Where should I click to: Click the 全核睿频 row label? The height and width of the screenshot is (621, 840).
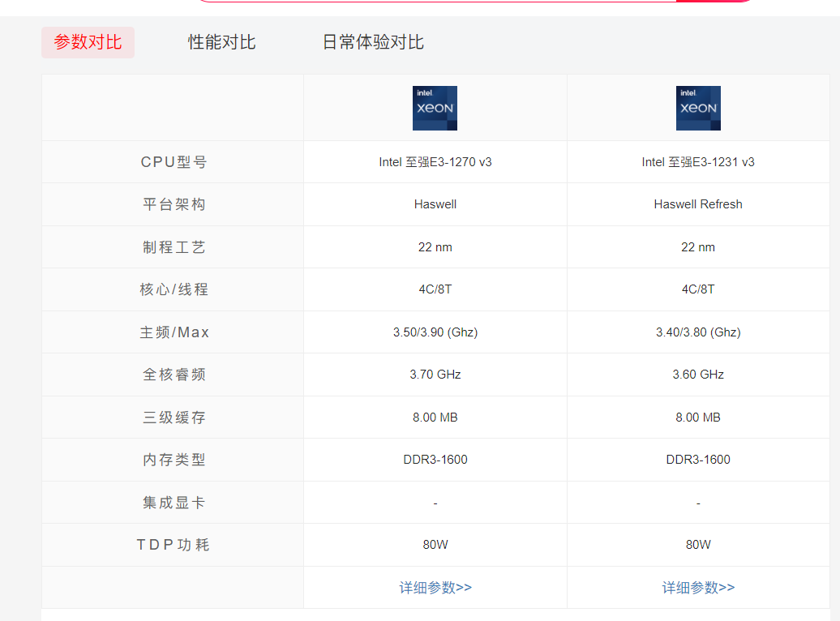click(x=174, y=375)
